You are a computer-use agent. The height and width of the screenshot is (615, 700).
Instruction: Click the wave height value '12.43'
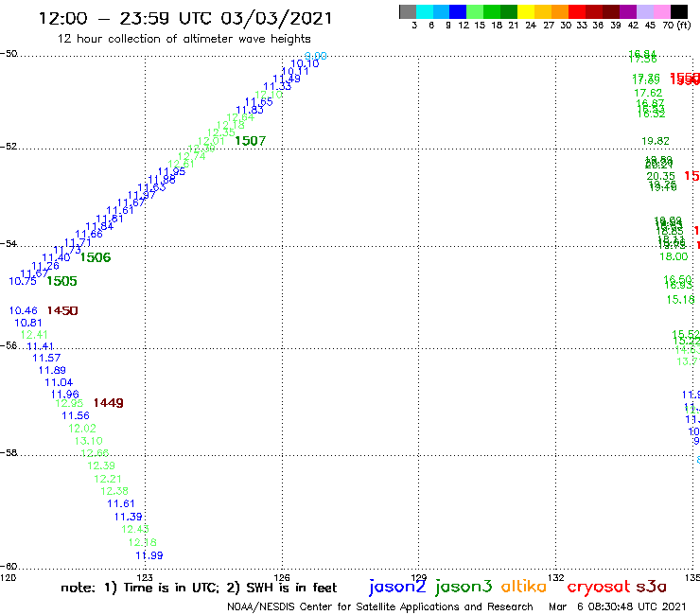[135, 529]
